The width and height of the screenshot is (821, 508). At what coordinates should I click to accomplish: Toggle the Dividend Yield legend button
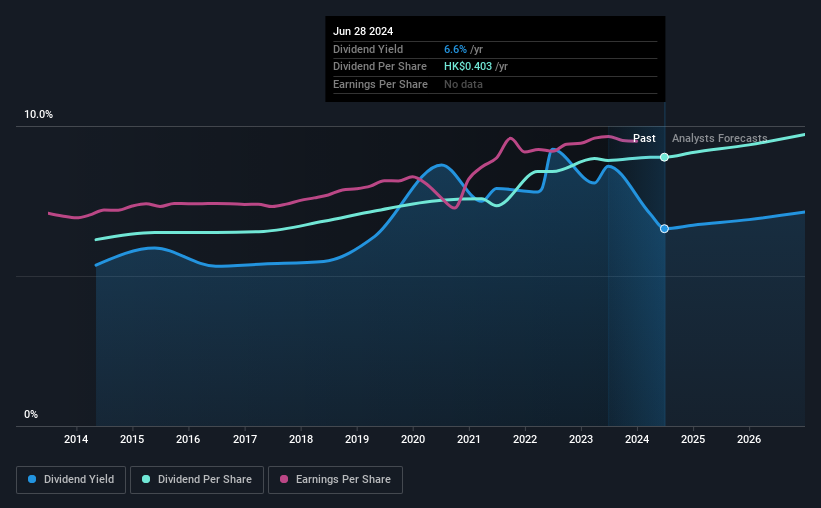[x=71, y=480]
